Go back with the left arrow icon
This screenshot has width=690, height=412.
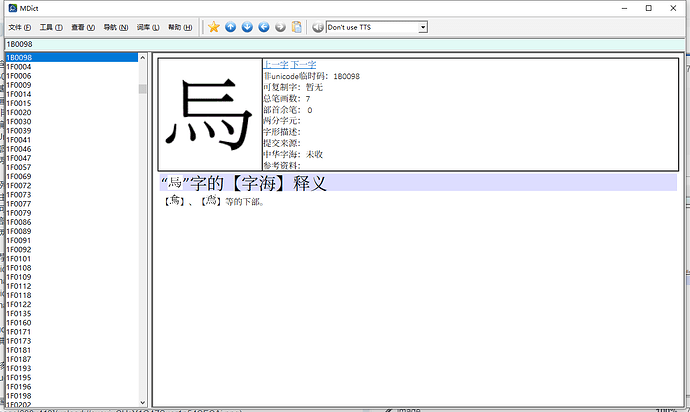(264, 27)
